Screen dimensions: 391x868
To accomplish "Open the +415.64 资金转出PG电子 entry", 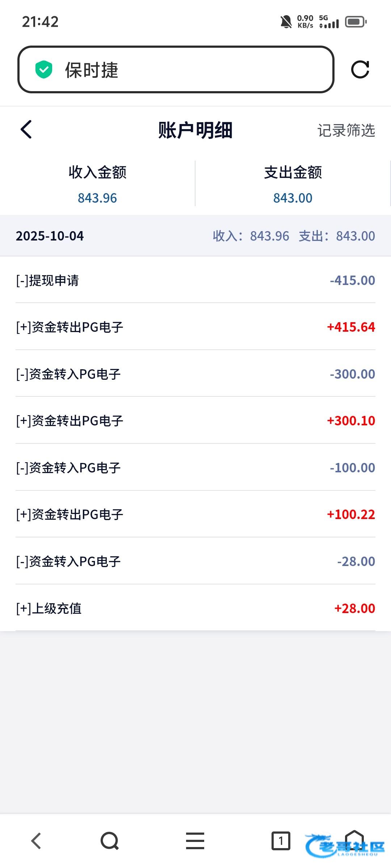I will (195, 327).
